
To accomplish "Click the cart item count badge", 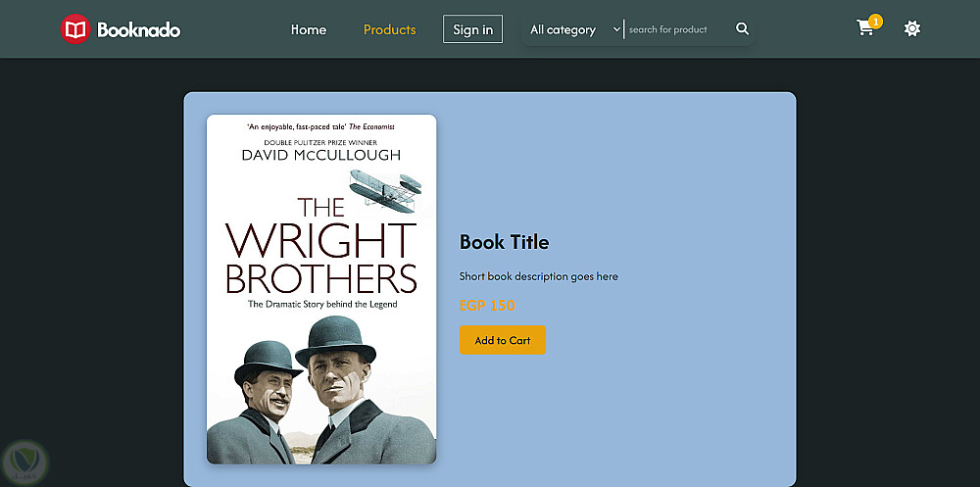I will 875,21.
